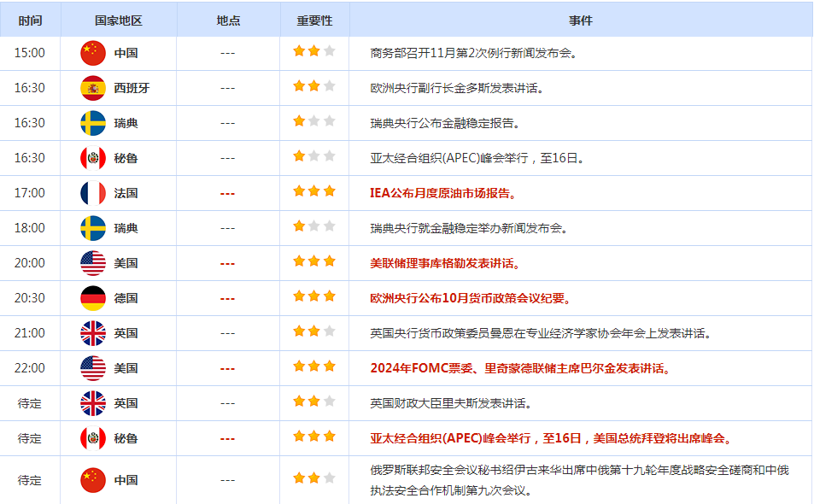Click the Germany flag icon next to 德国

93,298
